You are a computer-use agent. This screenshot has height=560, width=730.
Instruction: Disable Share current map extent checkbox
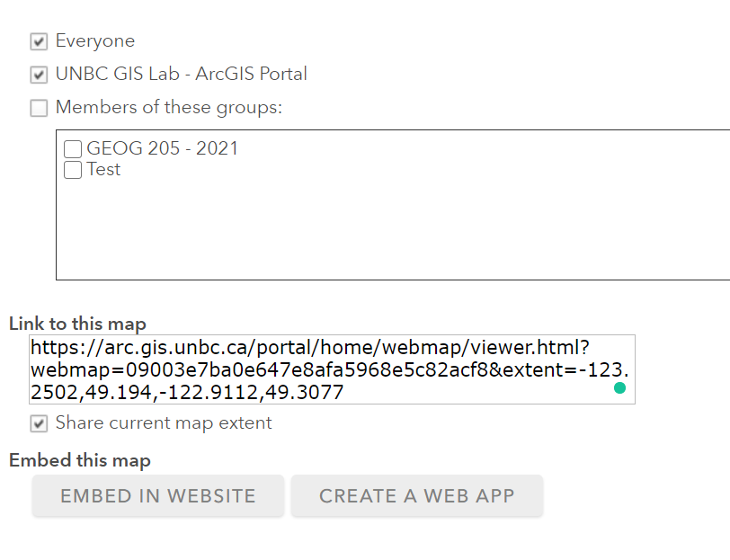[39, 423]
